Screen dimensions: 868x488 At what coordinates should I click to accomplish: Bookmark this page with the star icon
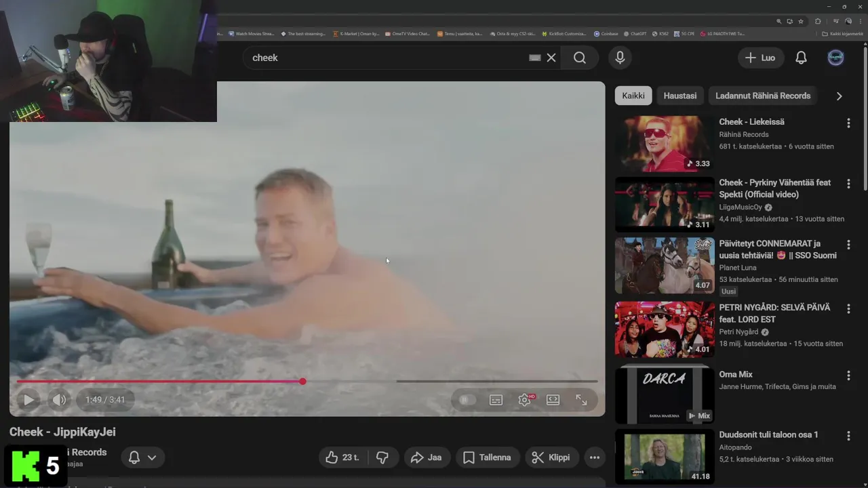coord(801,21)
